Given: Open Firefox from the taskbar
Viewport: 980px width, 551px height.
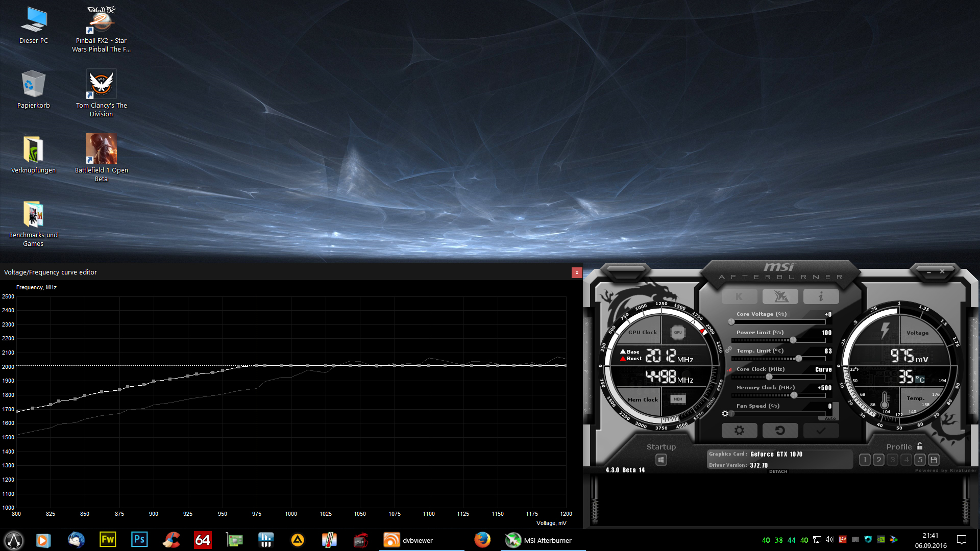Looking at the screenshot, I should (482, 540).
